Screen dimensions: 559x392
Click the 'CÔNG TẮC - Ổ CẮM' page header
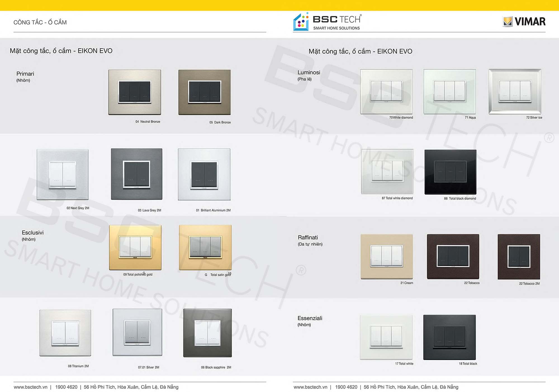click(40, 22)
